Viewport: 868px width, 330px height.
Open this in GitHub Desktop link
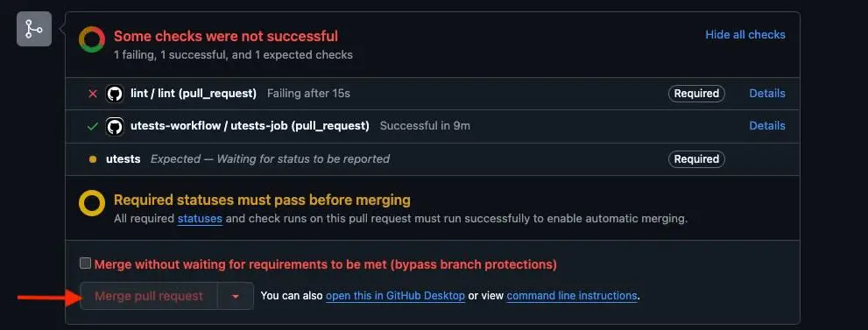395,296
